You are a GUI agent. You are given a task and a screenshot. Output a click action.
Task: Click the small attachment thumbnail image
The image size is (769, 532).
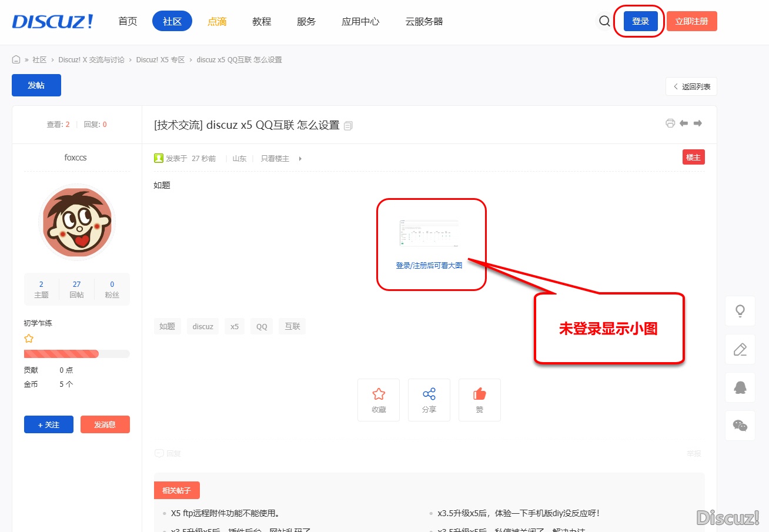pos(429,234)
